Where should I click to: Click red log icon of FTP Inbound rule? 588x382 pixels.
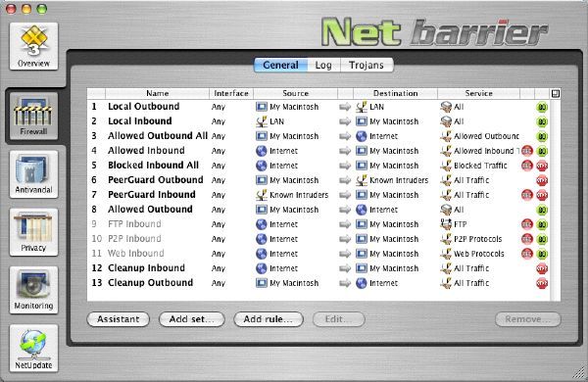(x=527, y=224)
